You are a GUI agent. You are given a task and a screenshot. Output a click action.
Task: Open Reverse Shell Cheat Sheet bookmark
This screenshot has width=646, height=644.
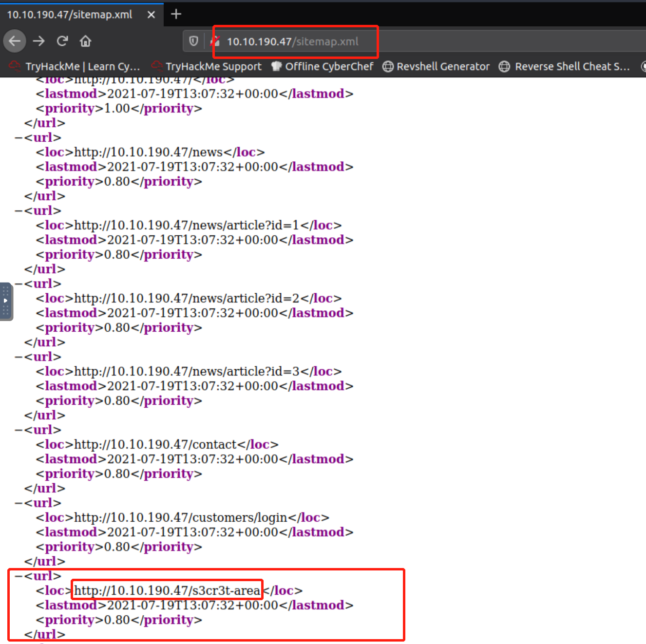tap(565, 67)
